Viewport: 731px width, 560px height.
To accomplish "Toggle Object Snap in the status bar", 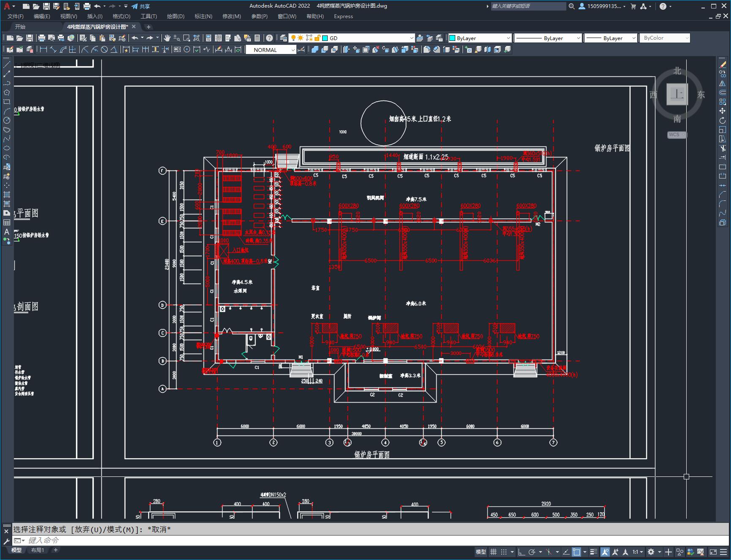I will click(x=576, y=552).
